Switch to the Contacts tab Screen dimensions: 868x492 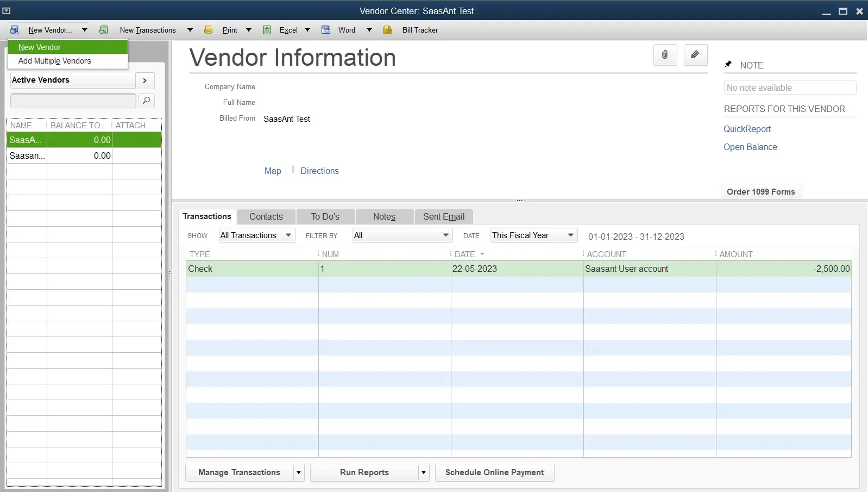(x=266, y=216)
